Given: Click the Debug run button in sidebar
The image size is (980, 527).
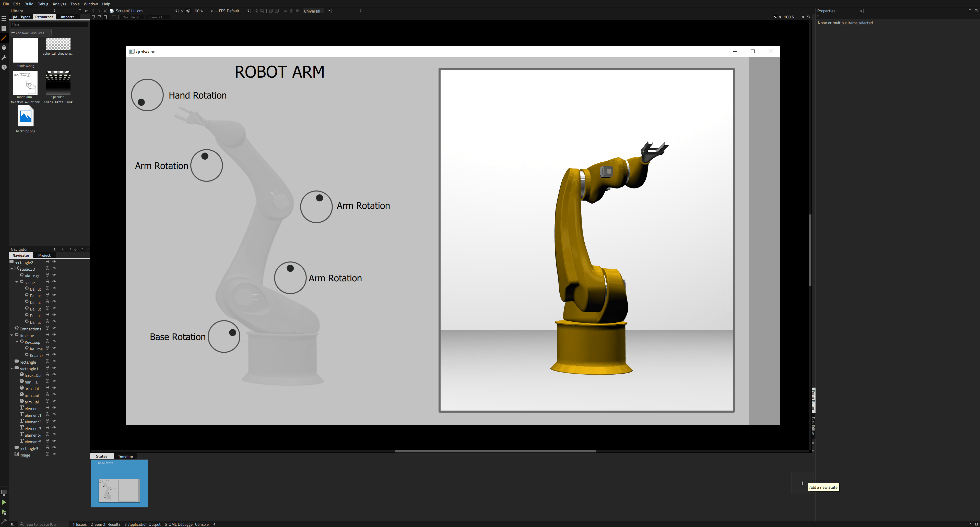Looking at the screenshot, I should [x=4, y=512].
